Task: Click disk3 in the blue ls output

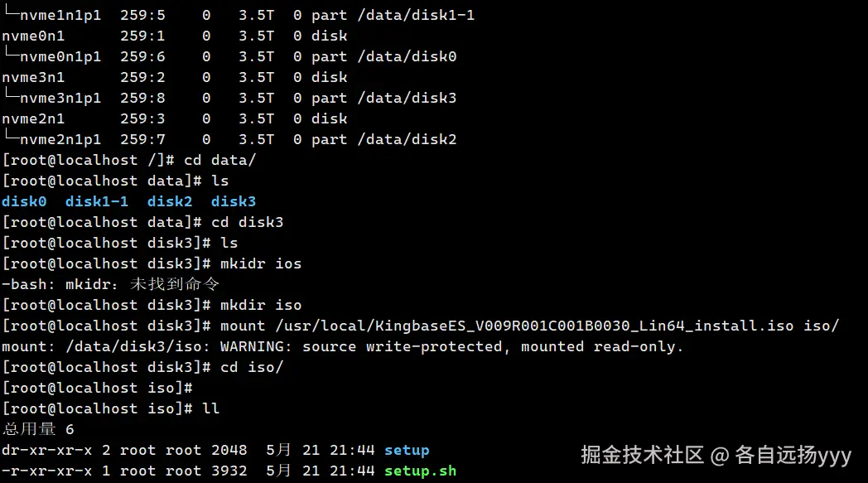Action: pyautogui.click(x=234, y=201)
